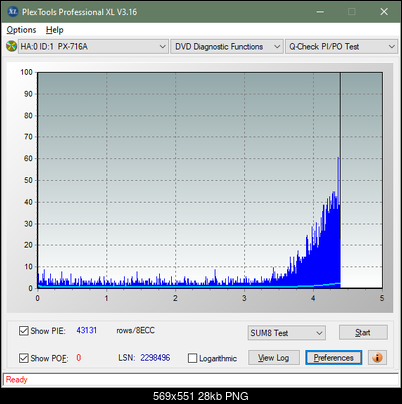Expand the DVD Diagnostic Functions dropdown
Image resolution: width=402 pixels, height=404 pixels.
[x=227, y=47]
